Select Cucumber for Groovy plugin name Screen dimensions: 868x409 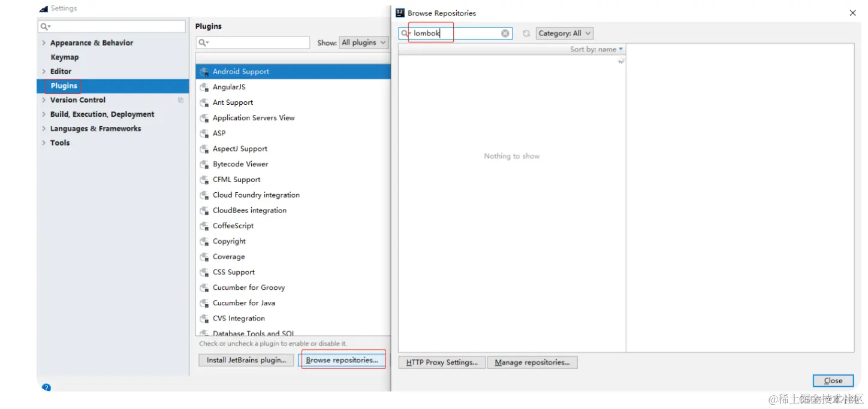pyautogui.click(x=249, y=287)
